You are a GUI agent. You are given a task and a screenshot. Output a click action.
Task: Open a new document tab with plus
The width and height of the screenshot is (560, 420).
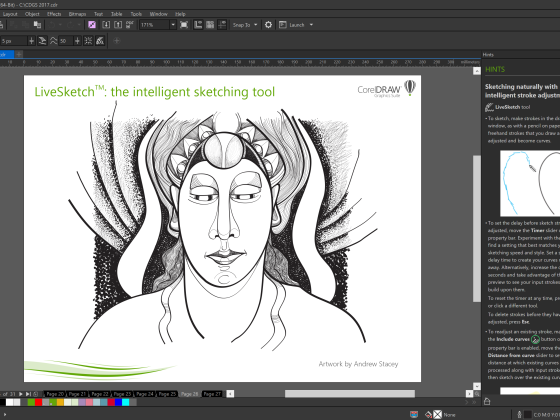click(x=19, y=54)
